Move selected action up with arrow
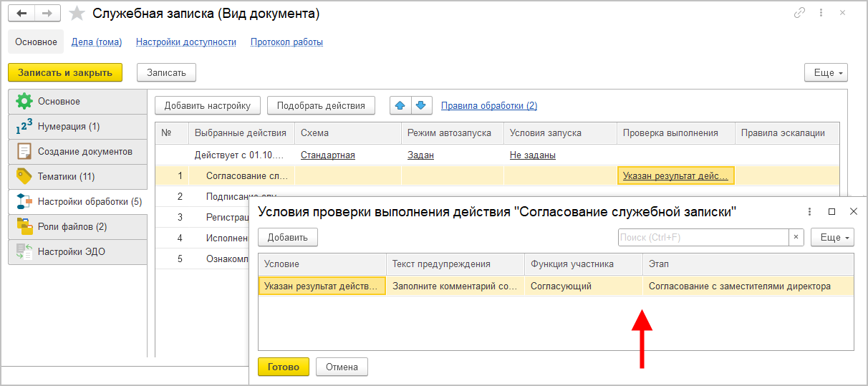 click(x=400, y=105)
